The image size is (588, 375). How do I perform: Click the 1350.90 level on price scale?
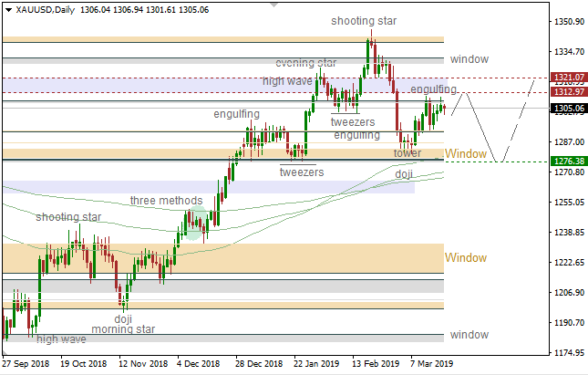[x=568, y=21]
